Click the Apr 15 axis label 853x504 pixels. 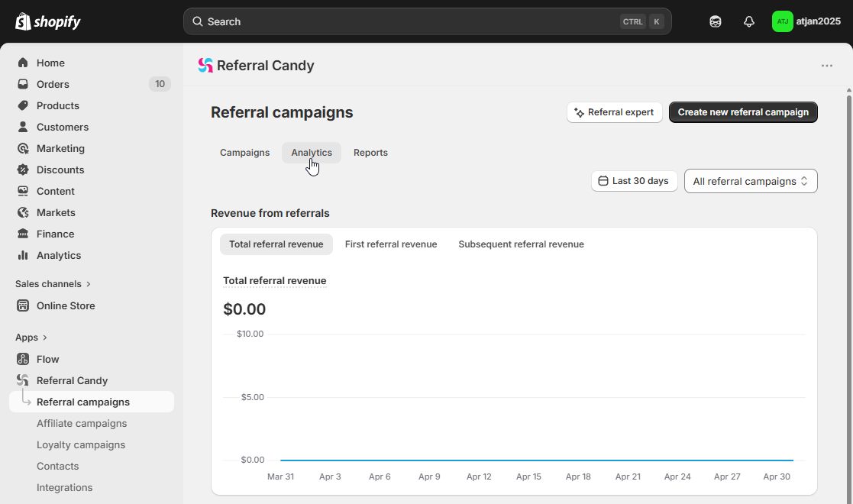tap(528, 477)
